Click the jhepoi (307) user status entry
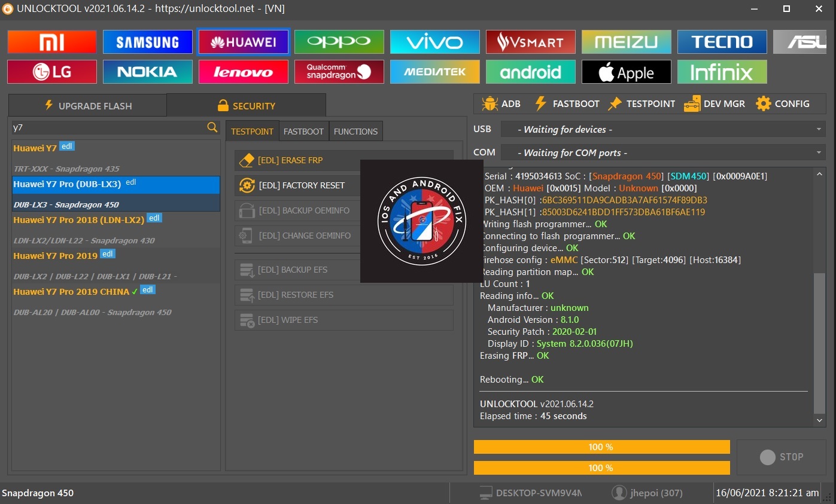Viewport: 836px width, 504px height. pyautogui.click(x=647, y=493)
